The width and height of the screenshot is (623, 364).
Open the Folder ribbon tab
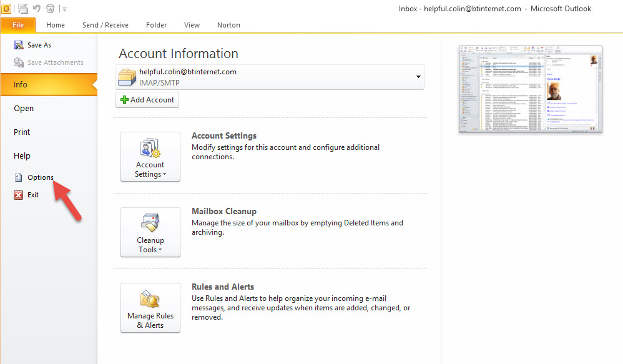pyautogui.click(x=156, y=25)
